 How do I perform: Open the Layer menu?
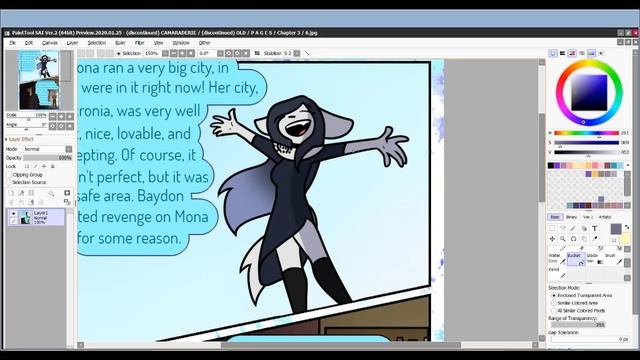pos(72,43)
